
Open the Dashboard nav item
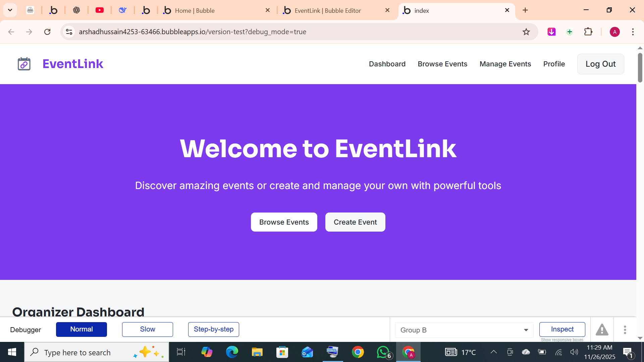(387, 64)
